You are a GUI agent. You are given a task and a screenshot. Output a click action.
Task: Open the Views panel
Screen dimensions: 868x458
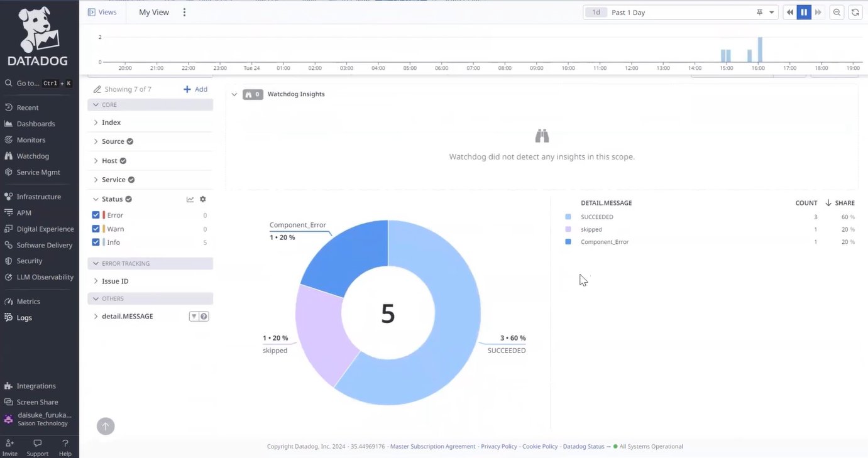click(x=102, y=12)
